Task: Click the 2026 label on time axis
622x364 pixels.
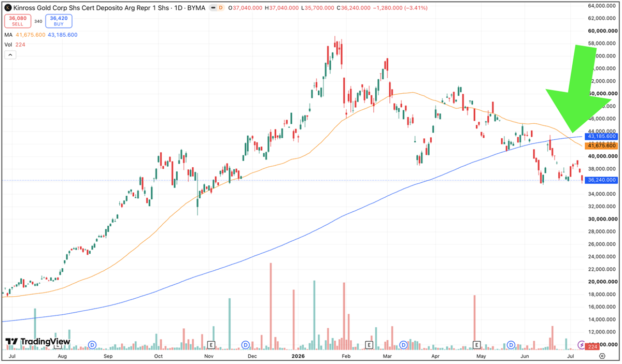Action: (x=298, y=356)
